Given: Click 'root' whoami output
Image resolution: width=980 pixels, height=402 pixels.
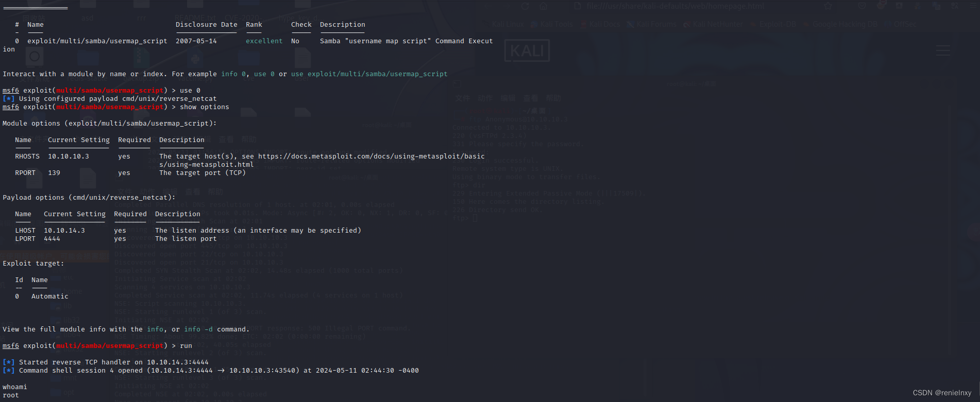Looking at the screenshot, I should 11,395.
